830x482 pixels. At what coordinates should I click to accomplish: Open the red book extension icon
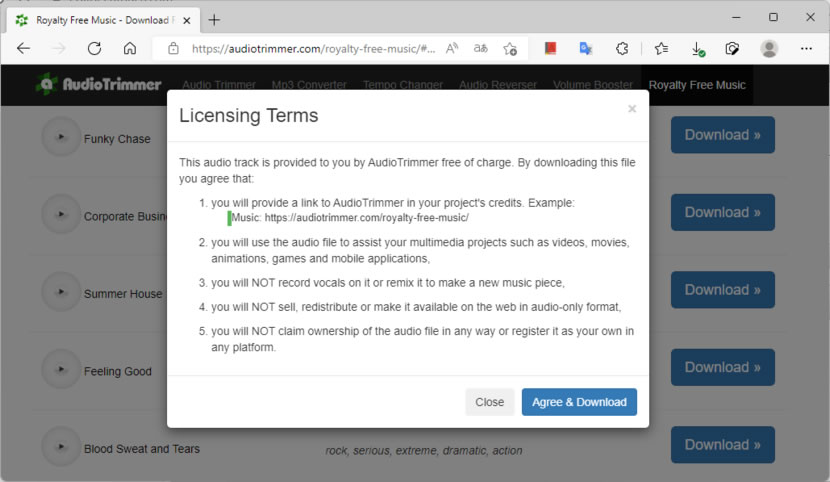click(551, 49)
